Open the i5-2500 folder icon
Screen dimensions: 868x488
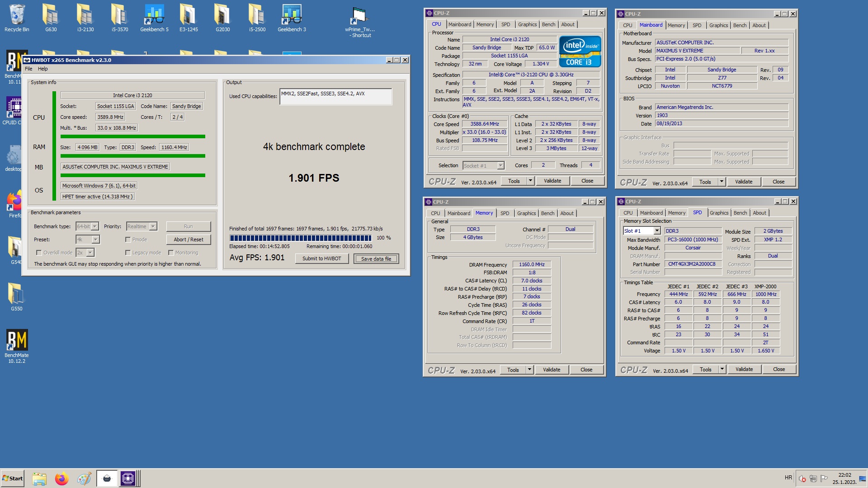(x=257, y=18)
